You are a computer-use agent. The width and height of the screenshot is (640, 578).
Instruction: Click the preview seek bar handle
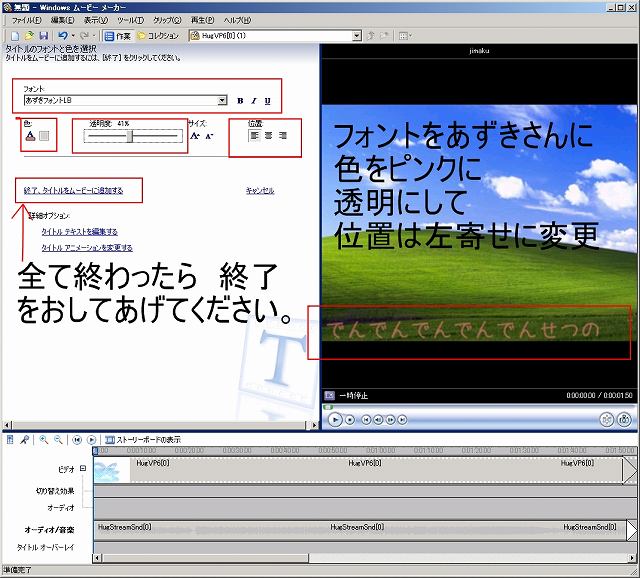(328, 407)
